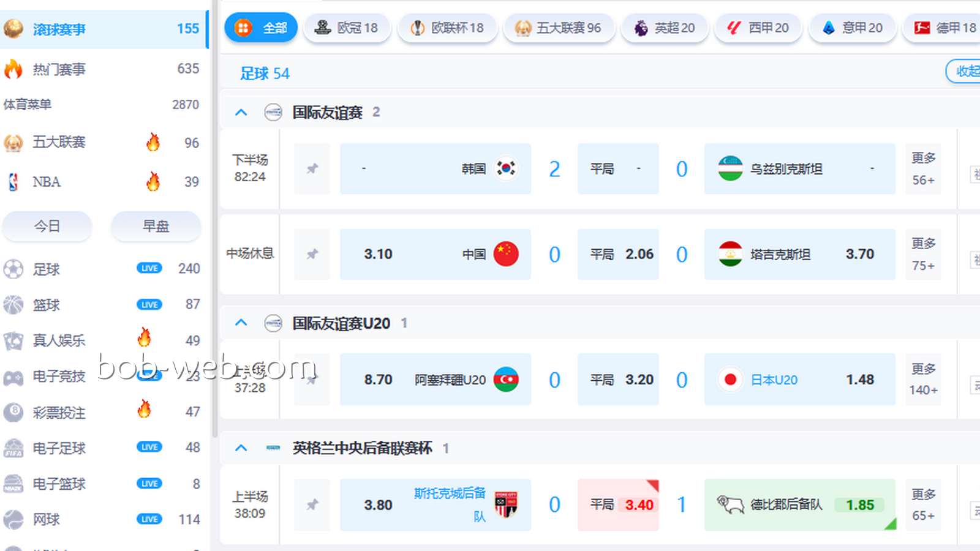Click the 电子竞技 gamepad icon
Image resolution: width=980 pixels, height=551 pixels.
(13, 377)
